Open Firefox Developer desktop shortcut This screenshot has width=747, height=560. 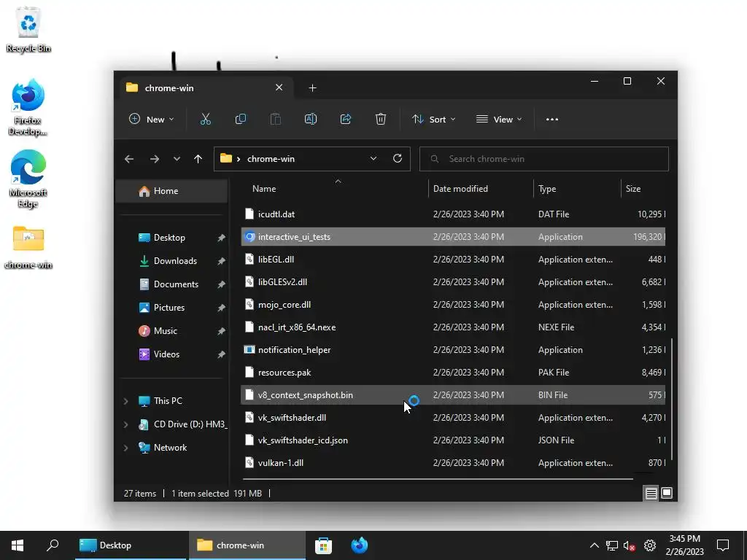pos(28,108)
